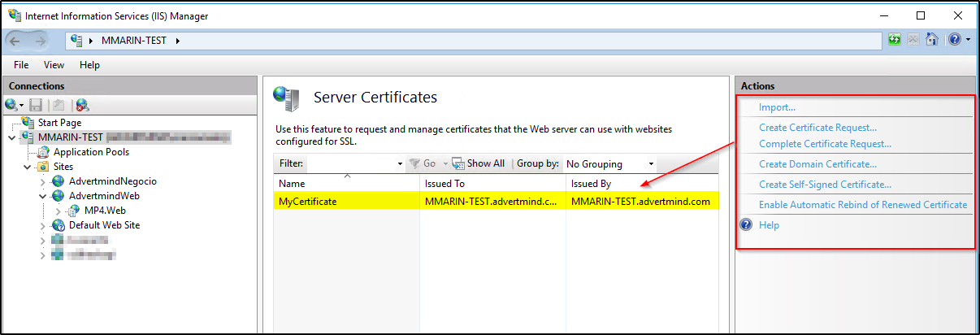Click the MP4.Web application icon

coord(74,211)
